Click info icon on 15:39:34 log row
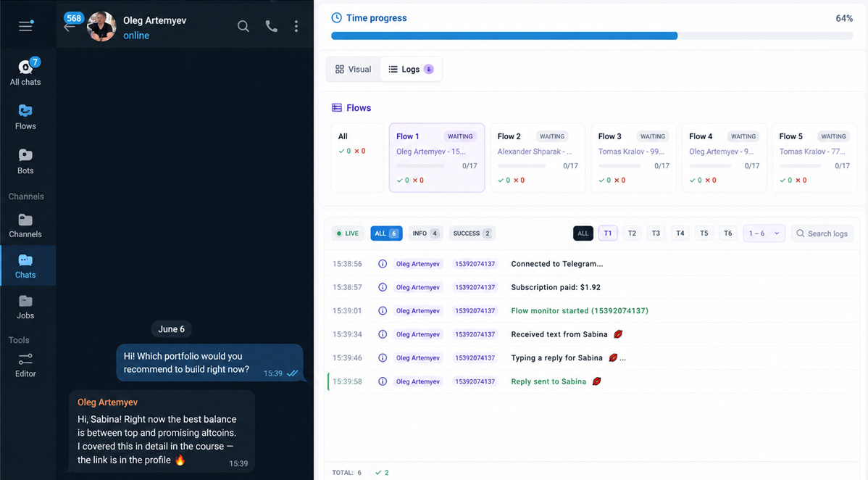 [383, 334]
